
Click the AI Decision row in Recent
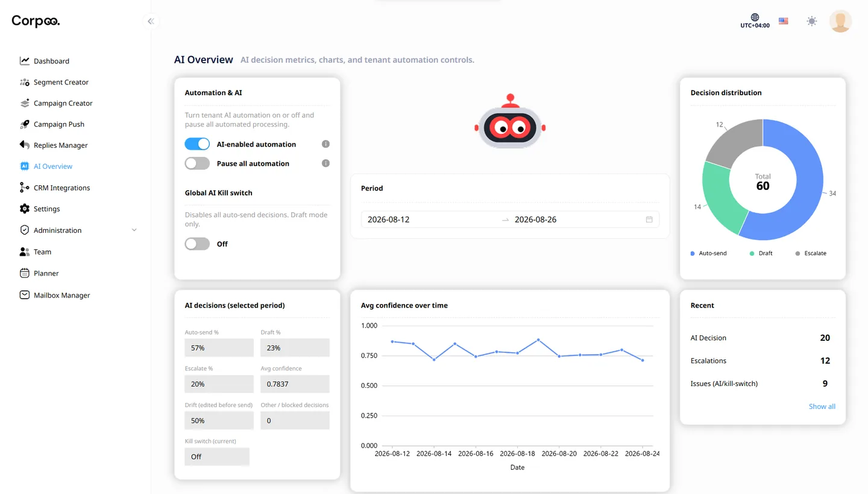(x=763, y=338)
